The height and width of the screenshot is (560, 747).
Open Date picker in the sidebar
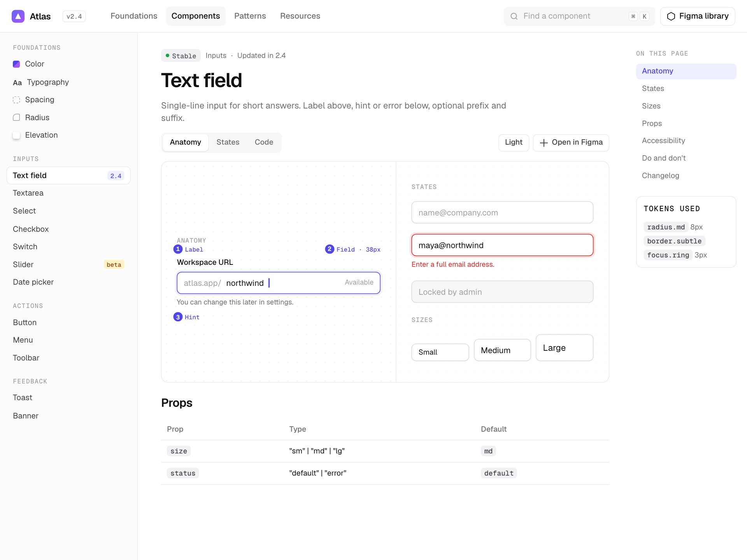68,282
